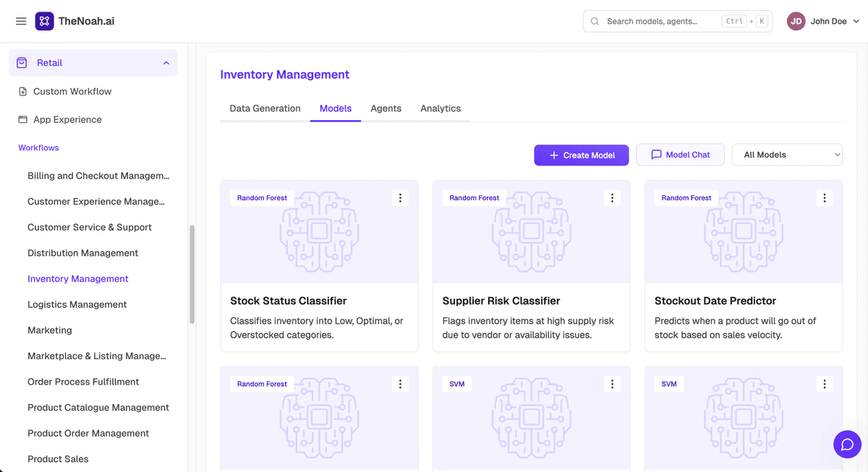Click the Create Model button

coord(582,155)
